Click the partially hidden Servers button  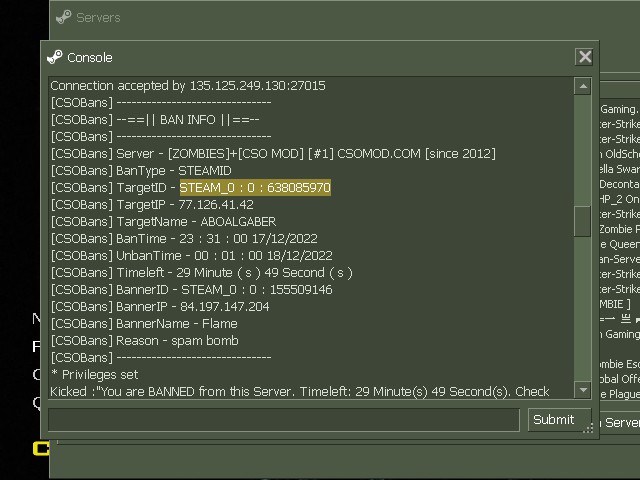[x=620, y=422]
